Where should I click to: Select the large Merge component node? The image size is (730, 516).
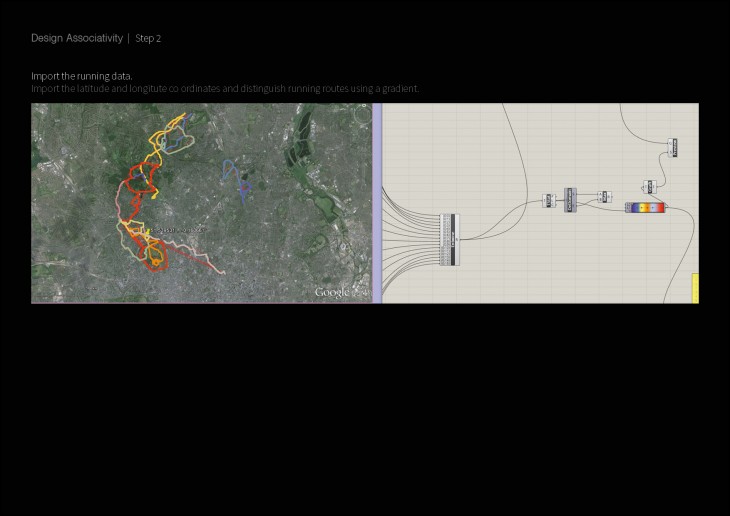(x=449, y=240)
